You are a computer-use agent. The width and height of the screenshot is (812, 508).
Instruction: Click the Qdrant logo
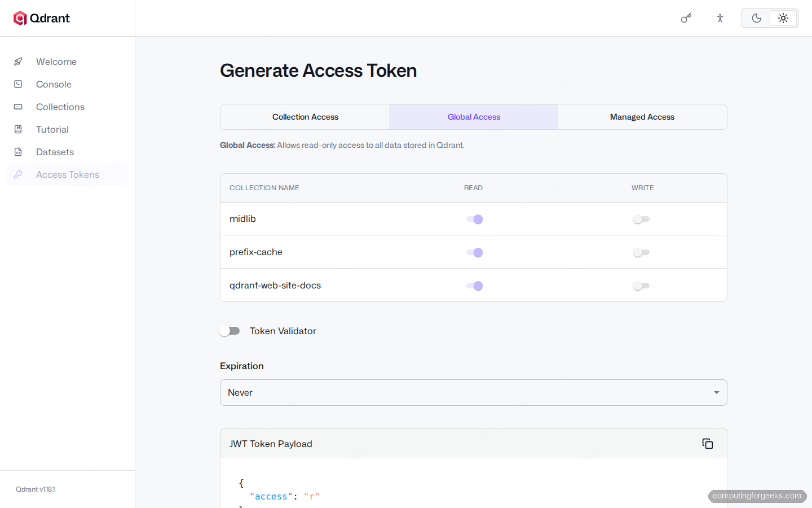tap(42, 18)
